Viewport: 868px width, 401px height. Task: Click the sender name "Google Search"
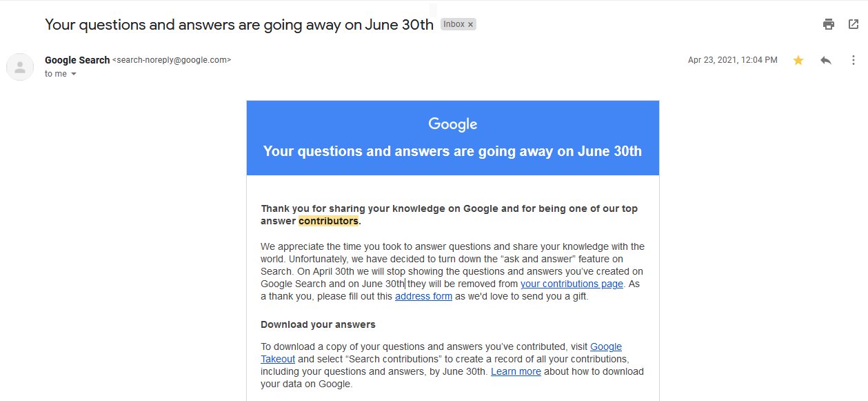tap(77, 60)
